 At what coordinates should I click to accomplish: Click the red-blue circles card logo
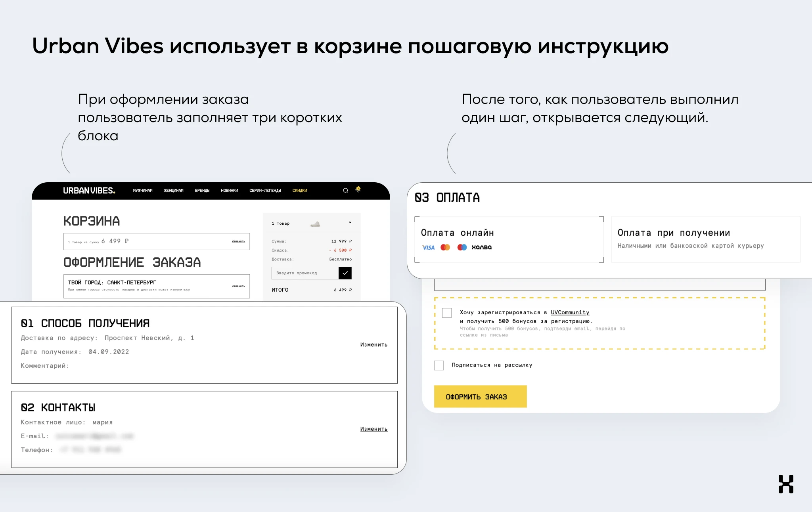[462, 247]
